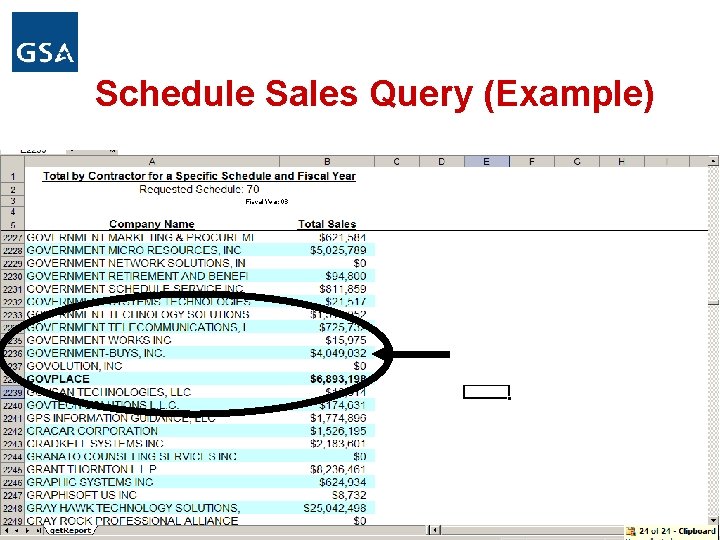Select row 2246 header
The width and height of the screenshot is (720, 540).
pyautogui.click(x=12, y=482)
